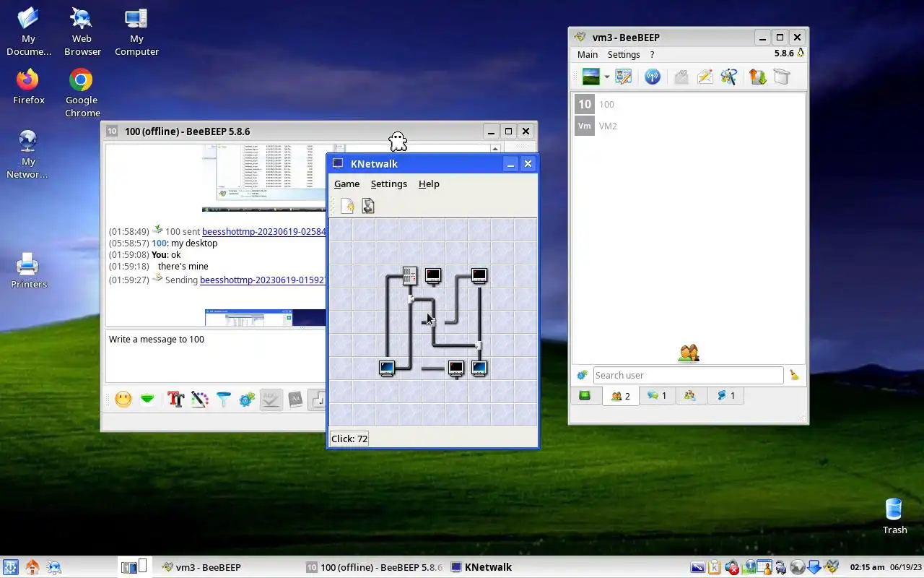924x578 pixels.
Task: Switch to the groups tab in BeeBEEP
Action: (690, 396)
